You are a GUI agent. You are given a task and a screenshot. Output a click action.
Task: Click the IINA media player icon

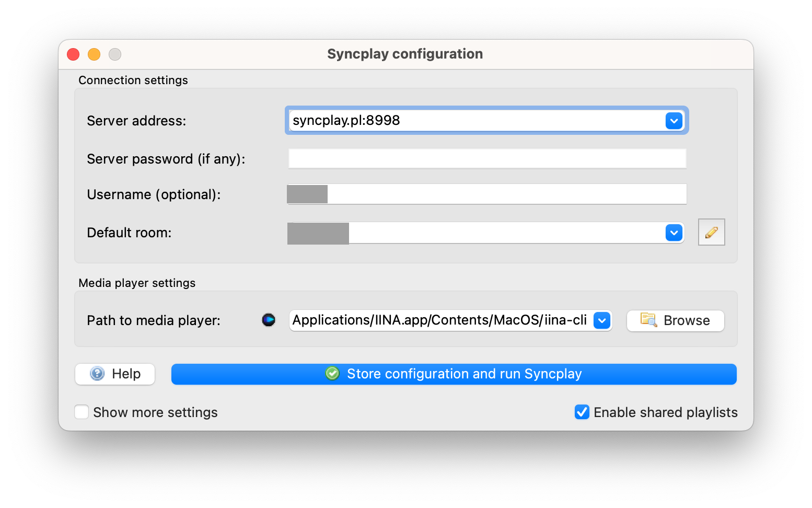(269, 320)
